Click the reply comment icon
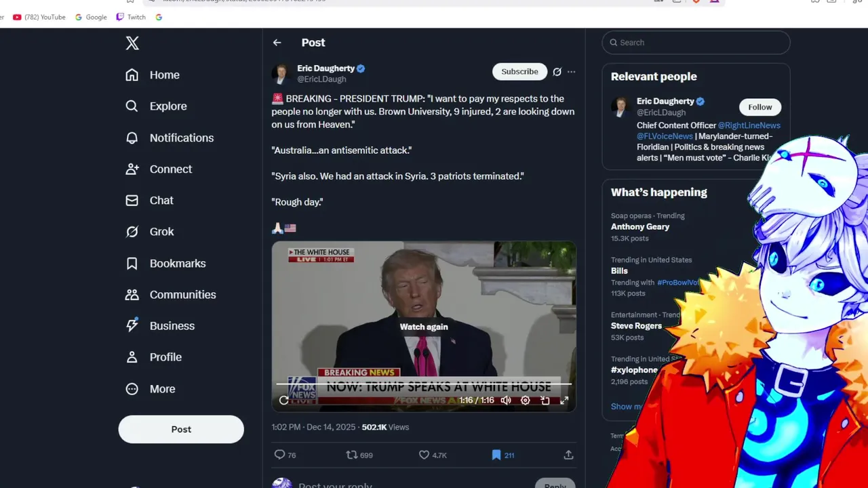The height and width of the screenshot is (488, 868). click(x=279, y=455)
